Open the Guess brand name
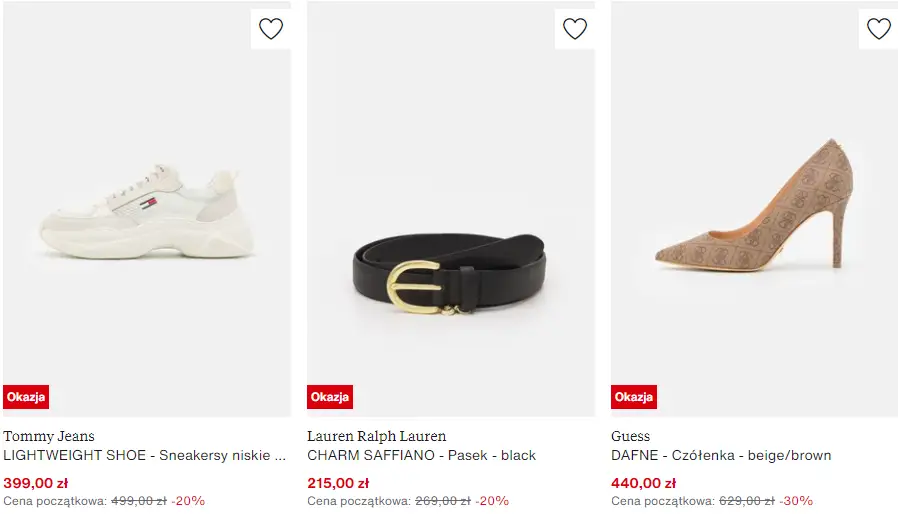This screenshot has height=514, width=898. coord(630,436)
